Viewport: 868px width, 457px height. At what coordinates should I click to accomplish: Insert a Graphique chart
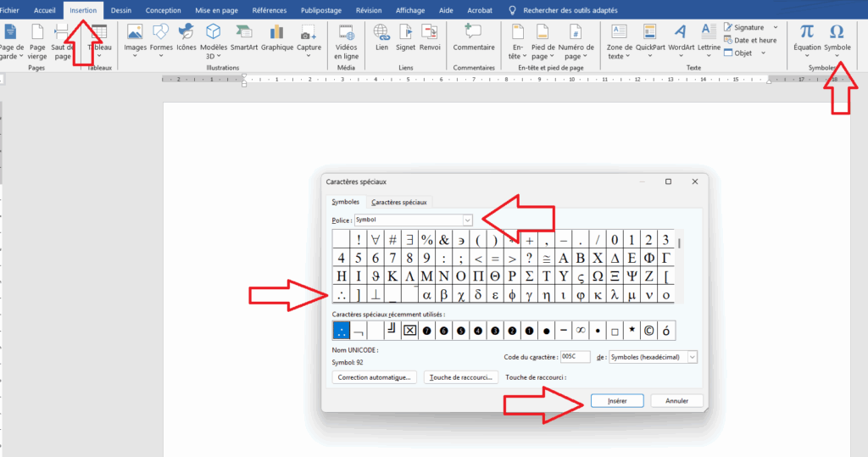277,37
